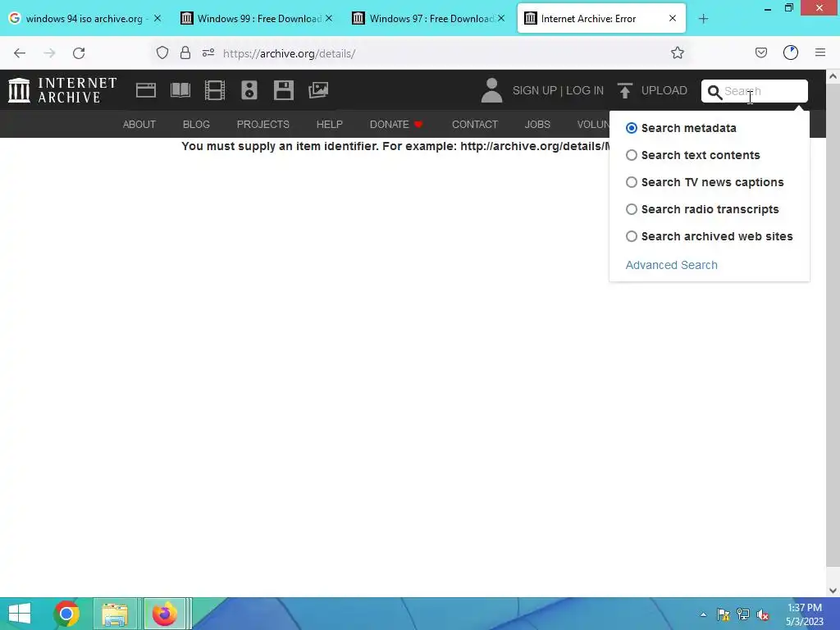Close the Internet Archive: Error tab
Screen dimensions: 840x630
[673, 18]
